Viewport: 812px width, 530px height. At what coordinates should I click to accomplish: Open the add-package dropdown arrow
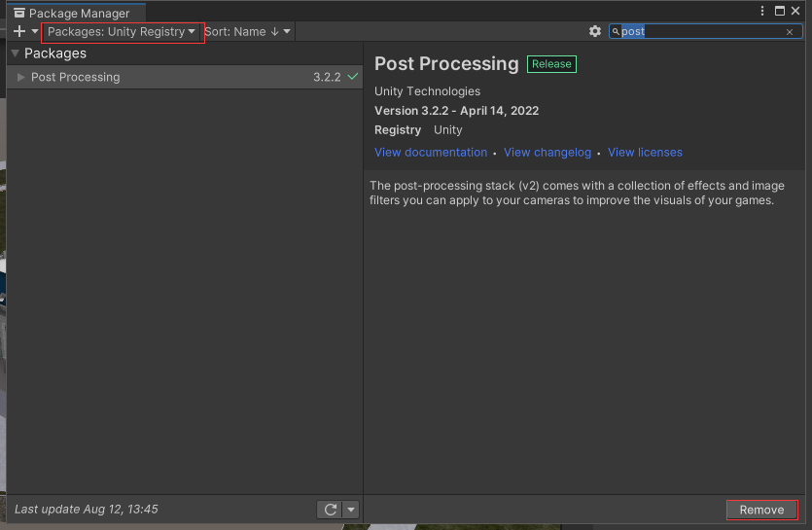35,31
